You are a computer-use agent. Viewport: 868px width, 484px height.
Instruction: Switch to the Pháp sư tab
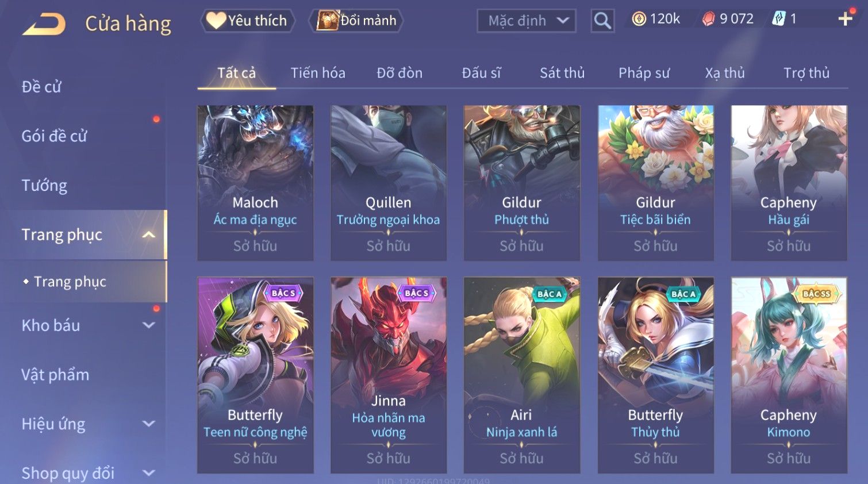coord(644,73)
